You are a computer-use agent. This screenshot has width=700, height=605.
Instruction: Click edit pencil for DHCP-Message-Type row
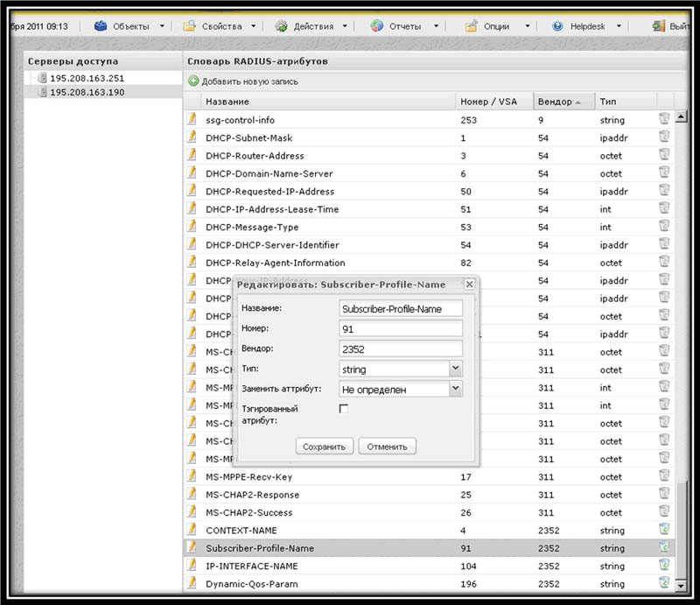pos(192,227)
